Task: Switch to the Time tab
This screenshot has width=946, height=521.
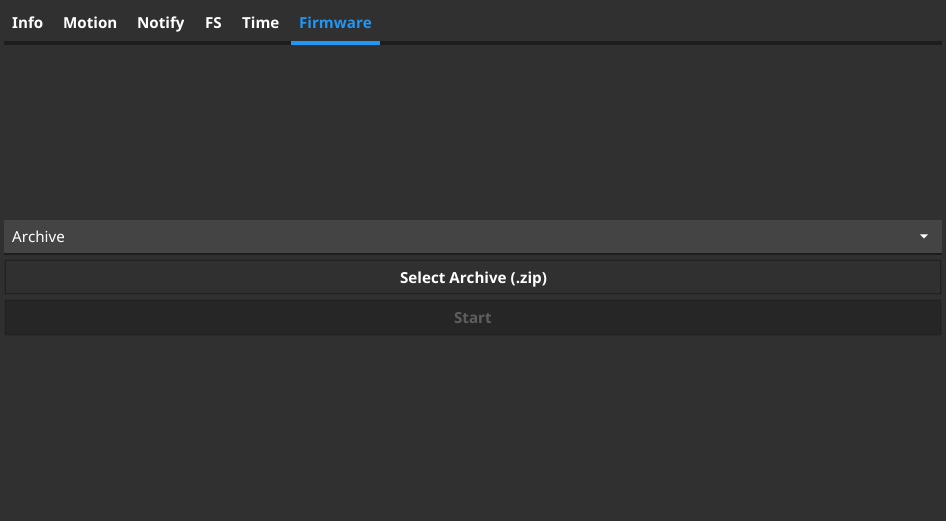Action: tap(260, 22)
